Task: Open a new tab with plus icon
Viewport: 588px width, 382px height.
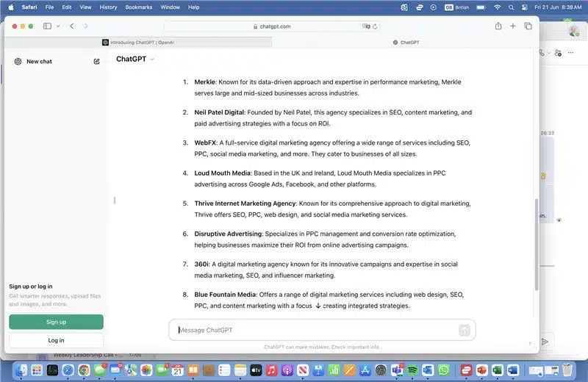Action: click(x=512, y=26)
